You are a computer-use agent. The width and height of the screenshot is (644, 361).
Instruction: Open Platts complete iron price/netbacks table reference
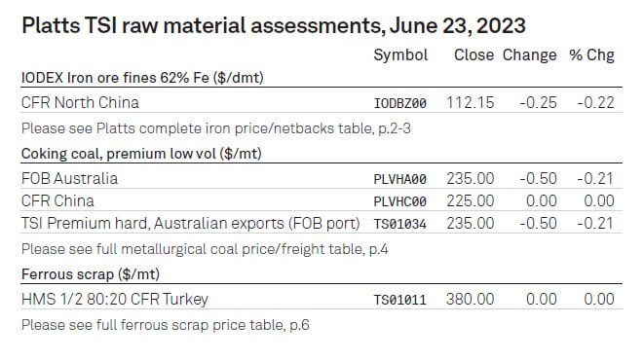[216, 128]
